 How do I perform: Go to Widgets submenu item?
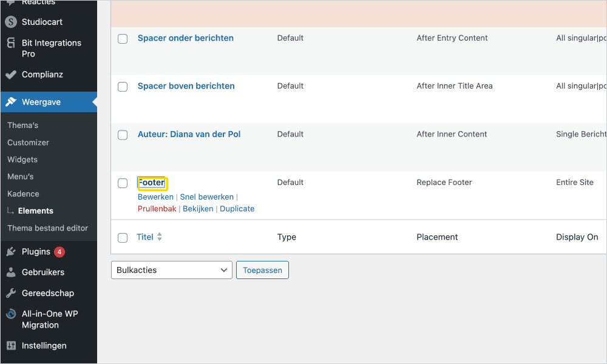click(x=22, y=160)
